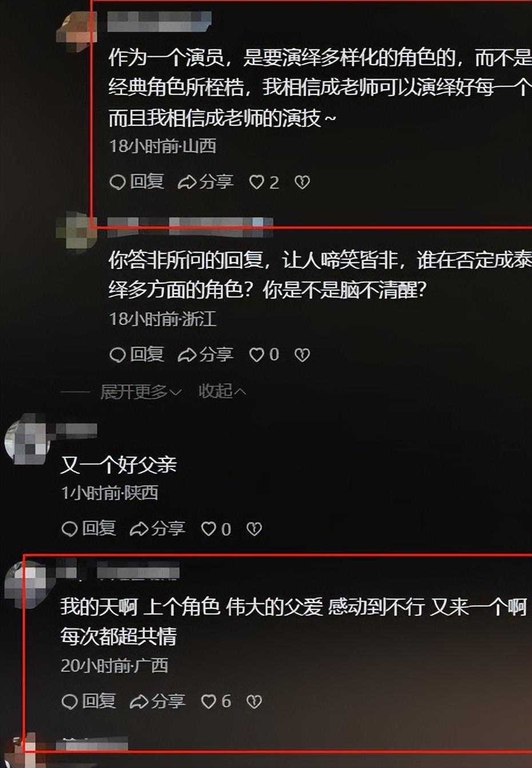Dislike the Shanxi comment with broken heart
The height and width of the screenshot is (768, 532).
302,183
